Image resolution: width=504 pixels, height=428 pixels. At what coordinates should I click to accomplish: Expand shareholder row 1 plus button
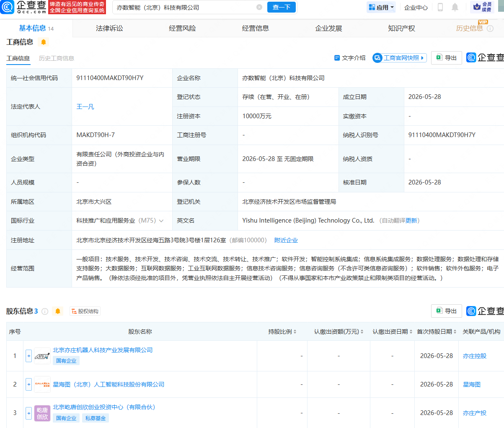click(x=28, y=356)
